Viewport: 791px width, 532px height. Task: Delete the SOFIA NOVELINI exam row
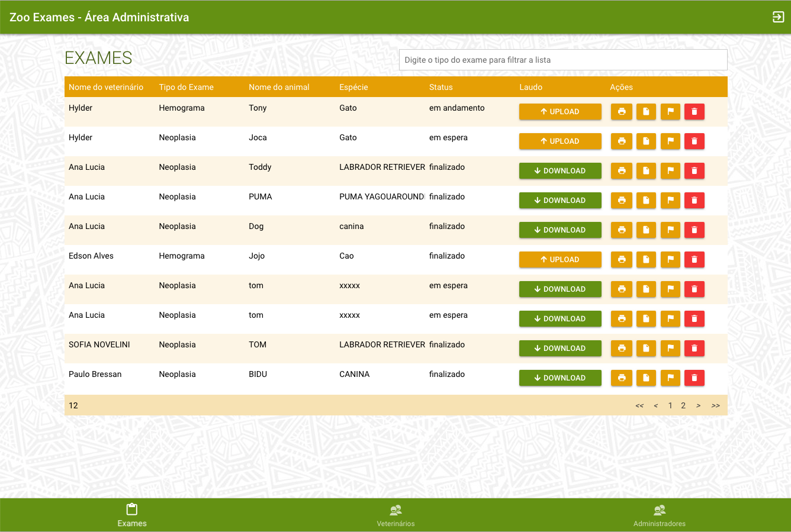point(694,349)
